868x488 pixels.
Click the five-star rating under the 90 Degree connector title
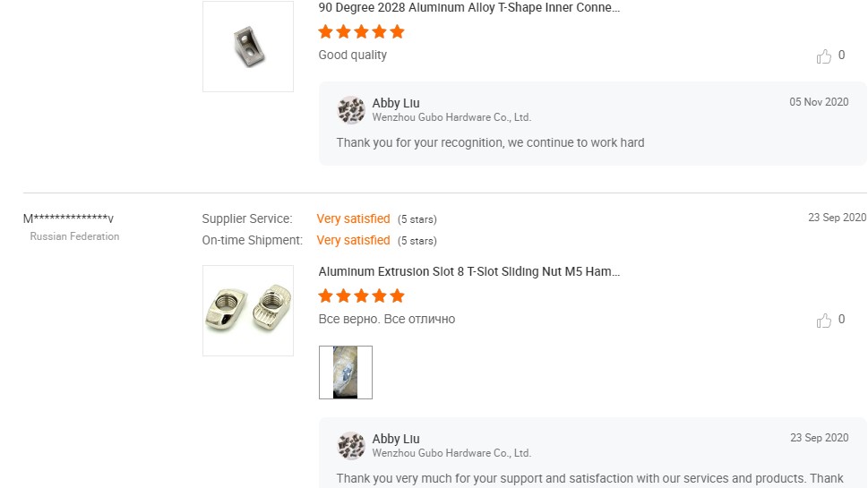[362, 32]
